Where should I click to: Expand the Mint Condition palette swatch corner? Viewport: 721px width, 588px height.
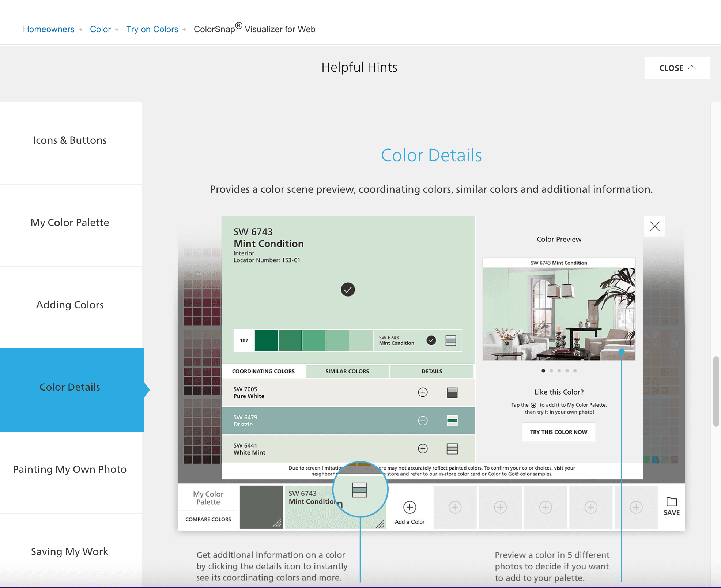[x=380, y=524]
